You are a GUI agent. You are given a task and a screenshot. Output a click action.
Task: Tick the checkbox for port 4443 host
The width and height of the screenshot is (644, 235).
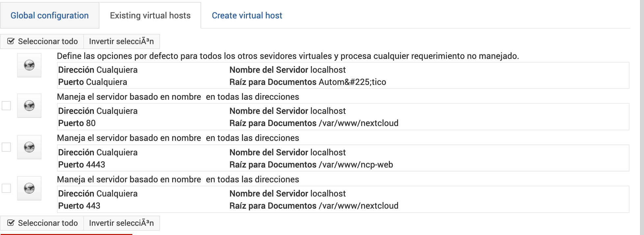pyautogui.click(x=6, y=147)
